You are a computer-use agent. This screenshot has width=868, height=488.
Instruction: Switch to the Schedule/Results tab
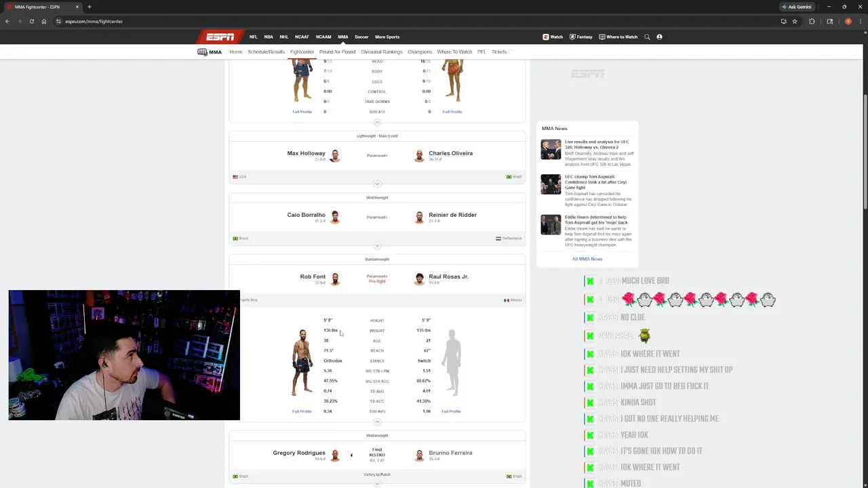(x=266, y=52)
